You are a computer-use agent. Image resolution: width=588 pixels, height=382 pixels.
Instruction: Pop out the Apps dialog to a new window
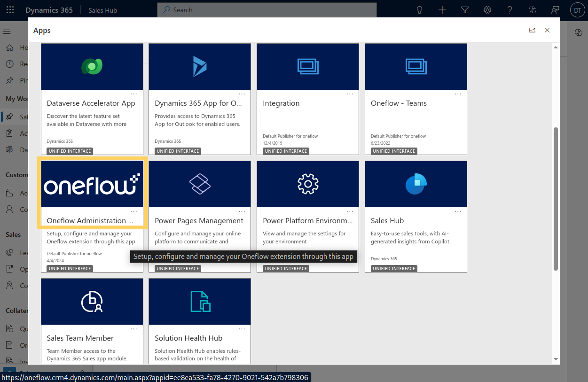[x=532, y=30]
